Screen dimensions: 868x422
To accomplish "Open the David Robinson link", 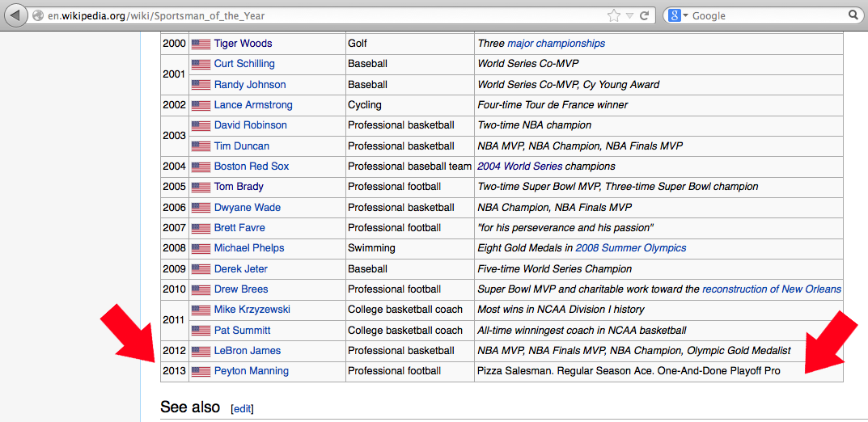I will click(x=250, y=125).
